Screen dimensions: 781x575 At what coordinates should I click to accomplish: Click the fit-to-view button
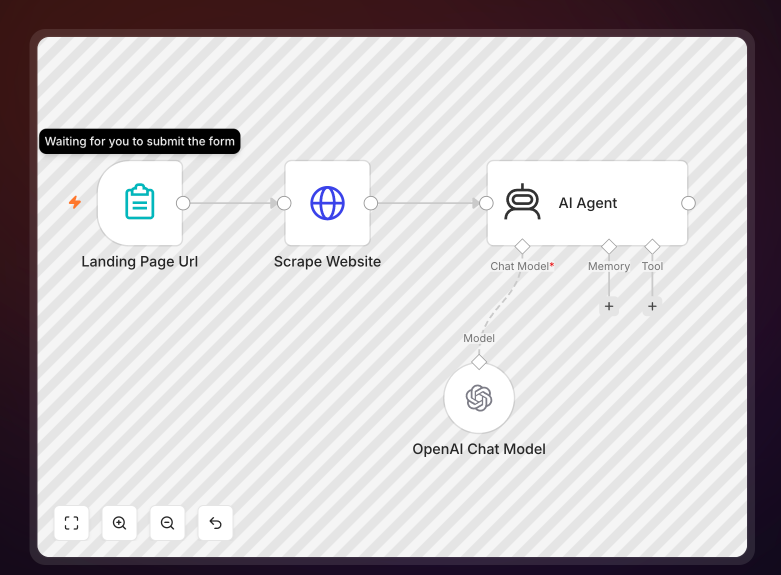coord(71,523)
